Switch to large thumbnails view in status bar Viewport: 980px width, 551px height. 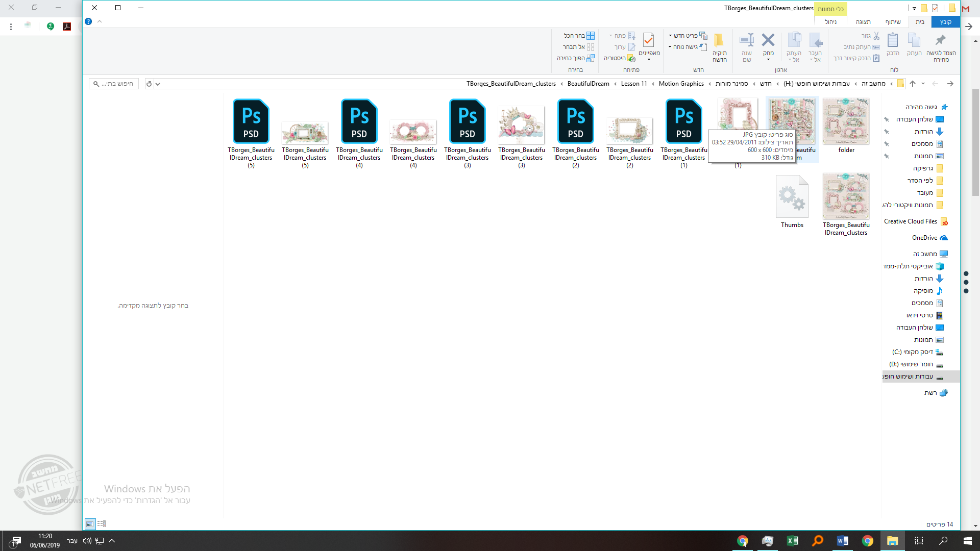tap(90, 524)
